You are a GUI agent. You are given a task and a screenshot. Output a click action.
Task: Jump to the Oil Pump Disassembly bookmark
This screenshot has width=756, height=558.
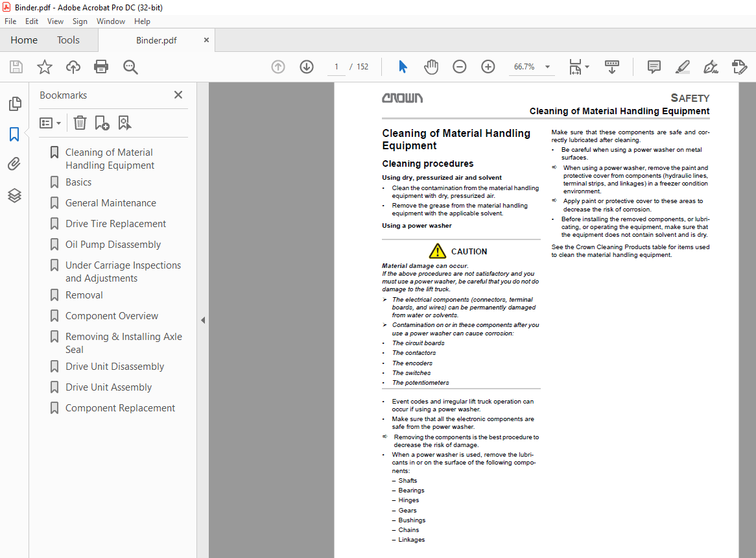(112, 244)
